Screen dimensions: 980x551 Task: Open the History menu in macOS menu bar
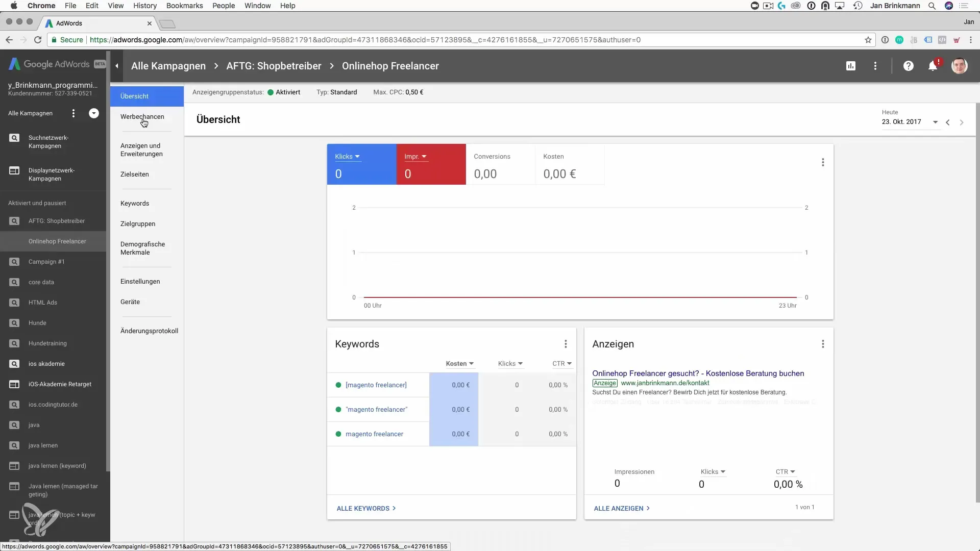pyautogui.click(x=145, y=6)
